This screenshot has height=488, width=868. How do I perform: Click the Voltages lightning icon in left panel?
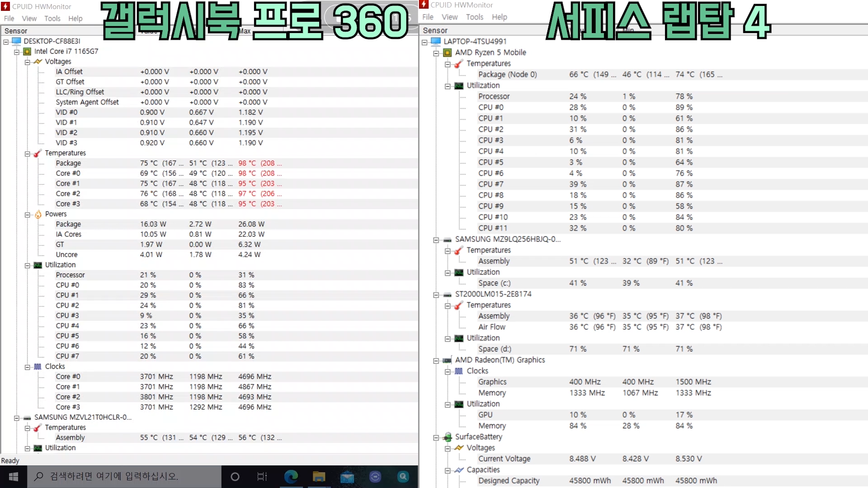coord(38,61)
